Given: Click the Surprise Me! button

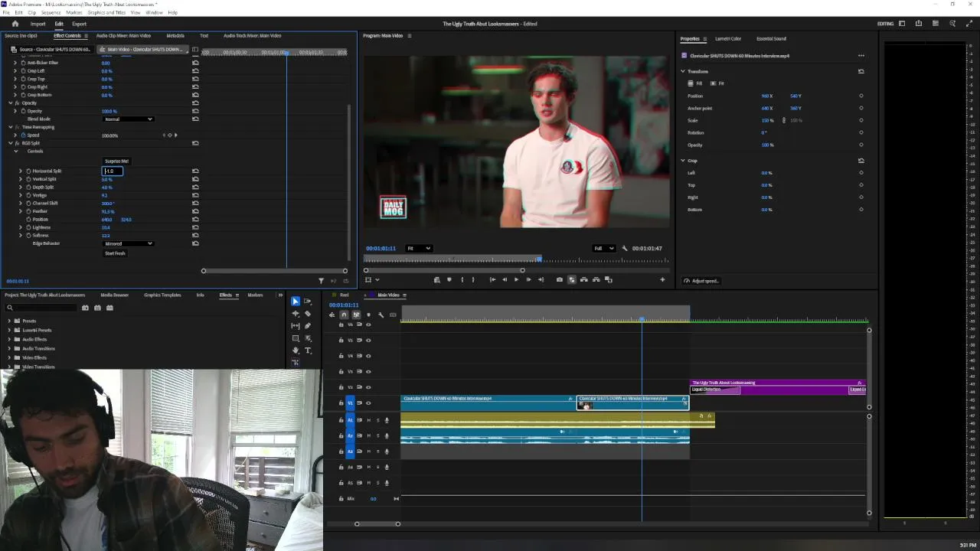Looking at the screenshot, I should [117, 161].
